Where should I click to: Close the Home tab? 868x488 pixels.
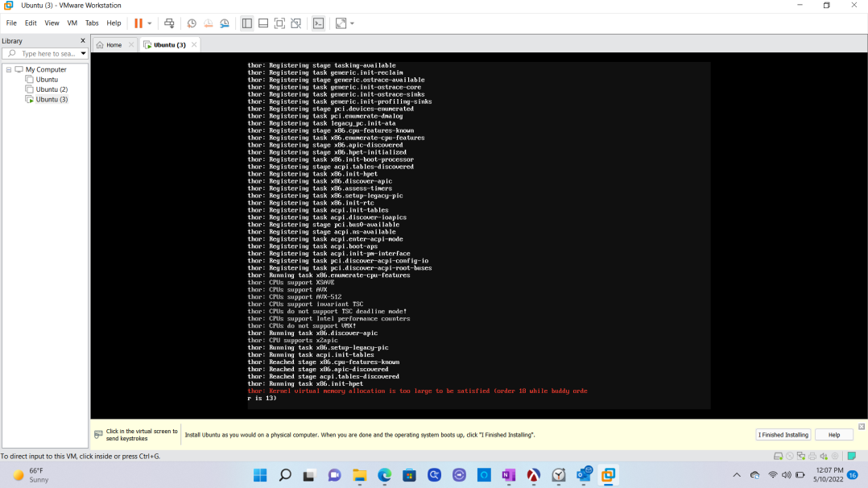131,45
